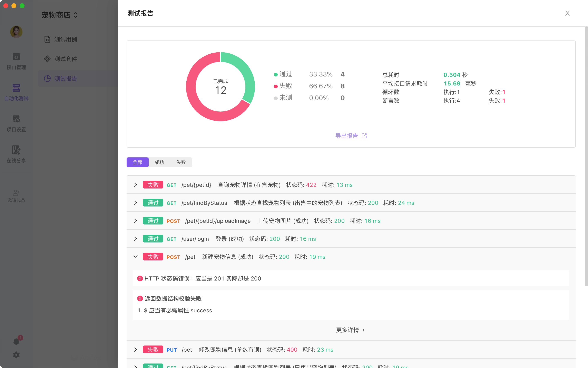This screenshot has width=588, height=368.
Task: Click 失败 badge on /pet/{petId} row
Action: point(153,185)
